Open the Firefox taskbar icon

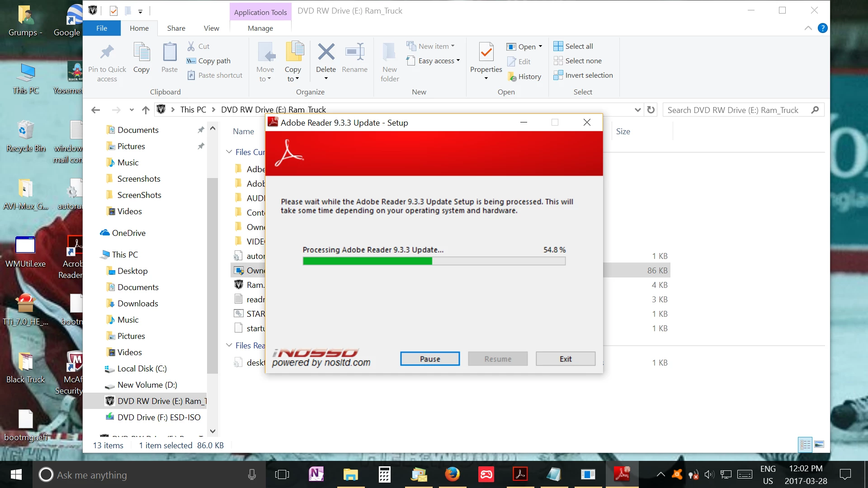click(452, 474)
